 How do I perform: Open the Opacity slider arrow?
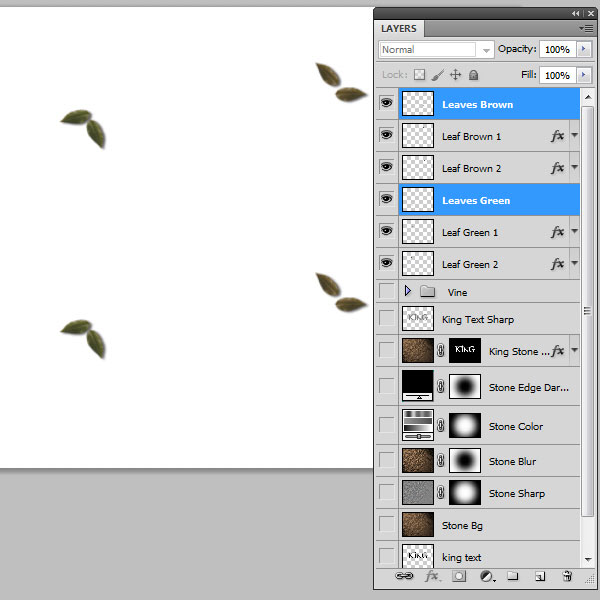pyautogui.click(x=584, y=49)
